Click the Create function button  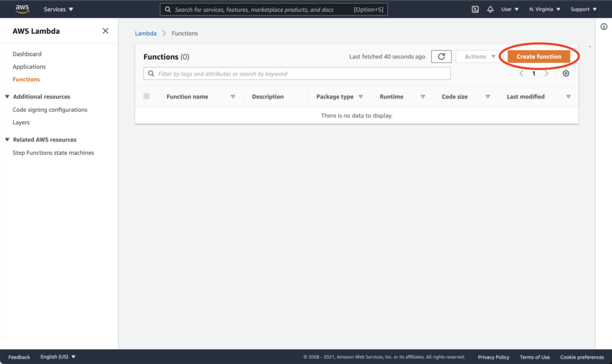[538, 57]
